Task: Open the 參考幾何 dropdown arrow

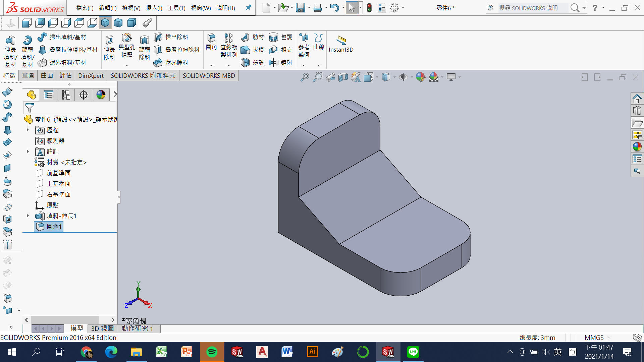Action: 304,65
